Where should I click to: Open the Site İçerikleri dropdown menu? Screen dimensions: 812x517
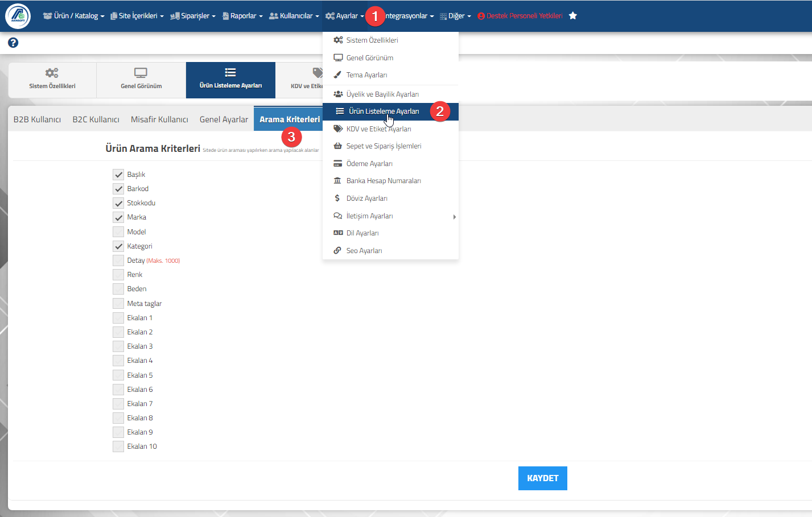[x=137, y=16]
